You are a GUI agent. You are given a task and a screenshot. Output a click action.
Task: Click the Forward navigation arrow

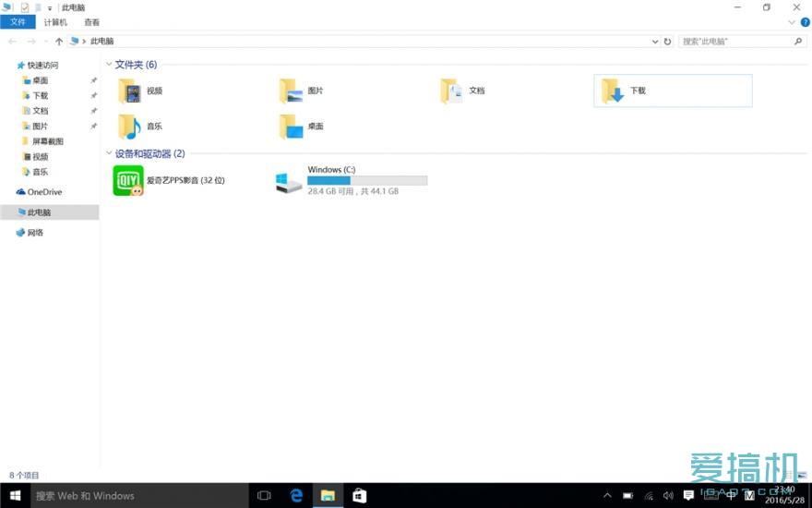[31, 42]
